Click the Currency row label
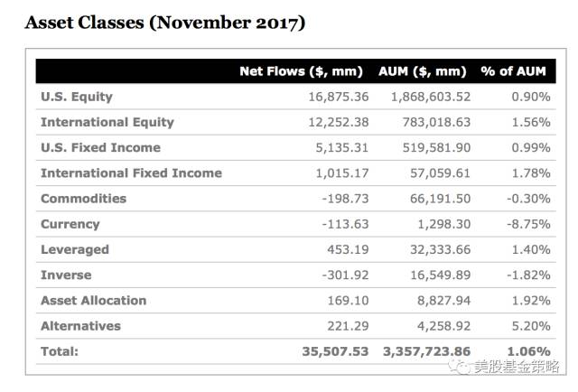Image resolution: width=578 pixels, height=392 pixels. tap(70, 224)
